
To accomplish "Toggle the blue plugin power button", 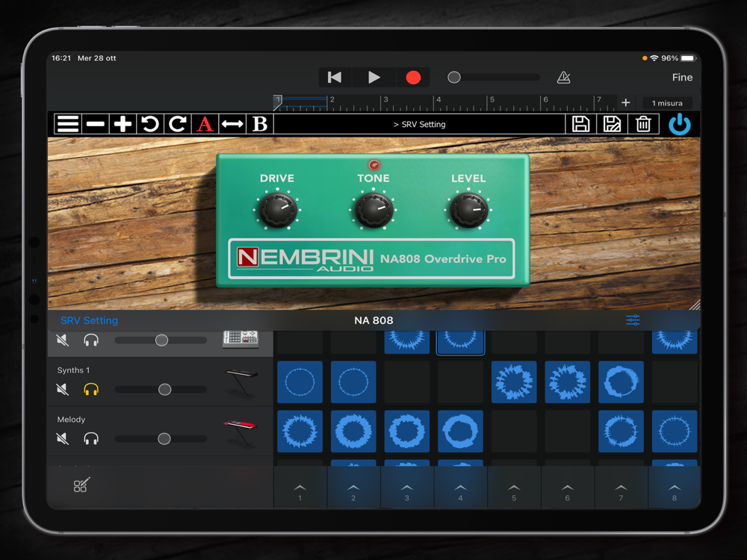I will click(x=679, y=124).
